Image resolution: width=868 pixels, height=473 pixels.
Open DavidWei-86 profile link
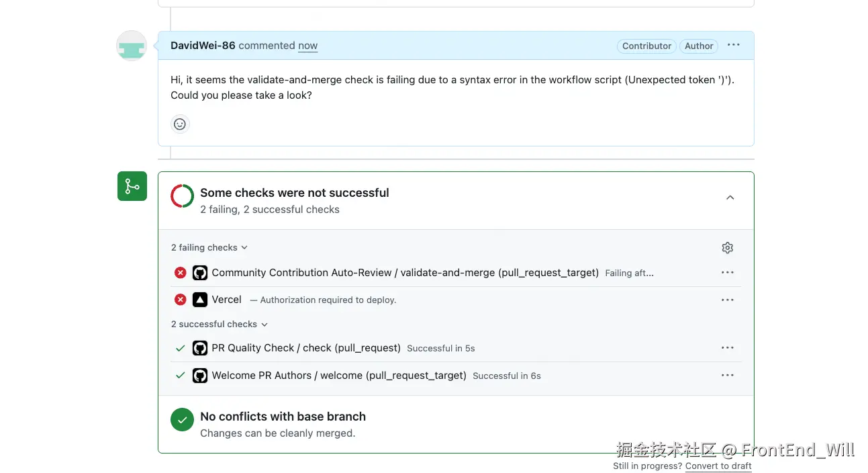click(x=203, y=46)
